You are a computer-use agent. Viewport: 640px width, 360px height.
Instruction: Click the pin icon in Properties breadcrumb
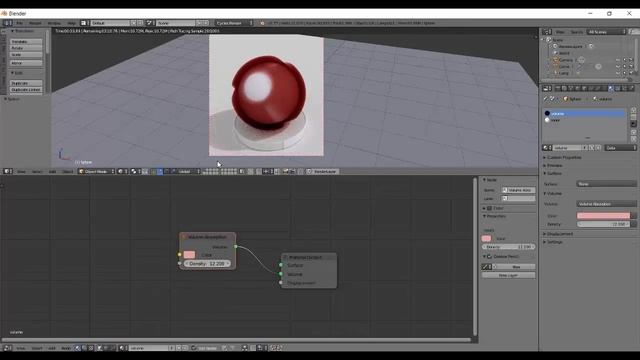click(x=546, y=99)
